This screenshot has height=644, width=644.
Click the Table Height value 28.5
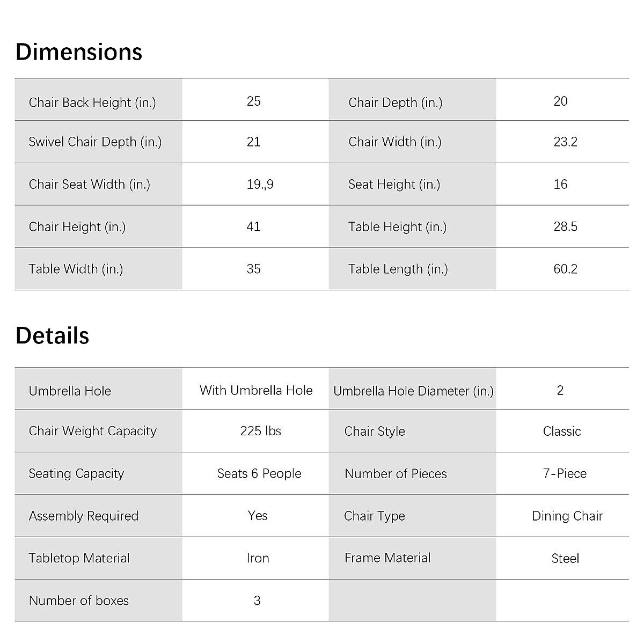565,226
